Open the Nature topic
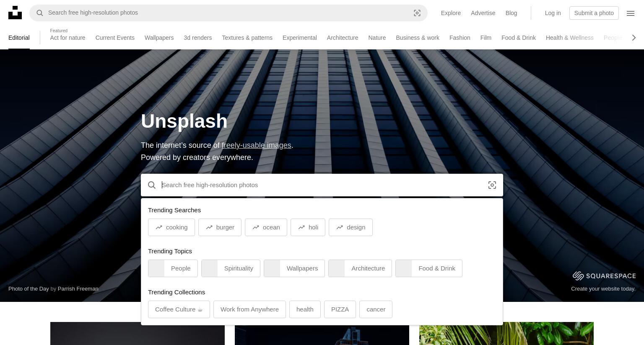This screenshot has width=644, height=345. coord(377,38)
